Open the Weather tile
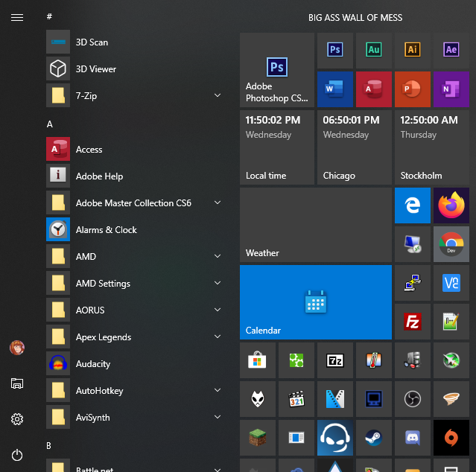Image resolution: width=476 pixels, height=472 pixels. (x=316, y=225)
